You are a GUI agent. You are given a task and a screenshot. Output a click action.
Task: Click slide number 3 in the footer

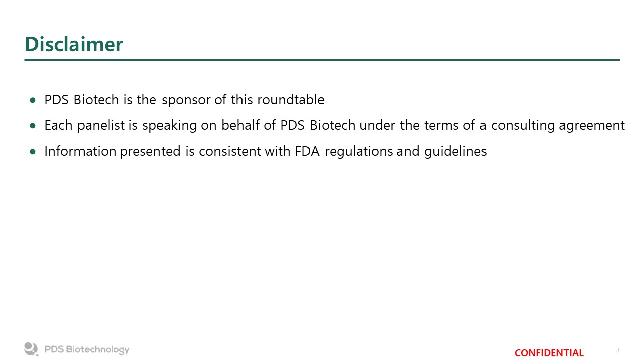(618, 350)
